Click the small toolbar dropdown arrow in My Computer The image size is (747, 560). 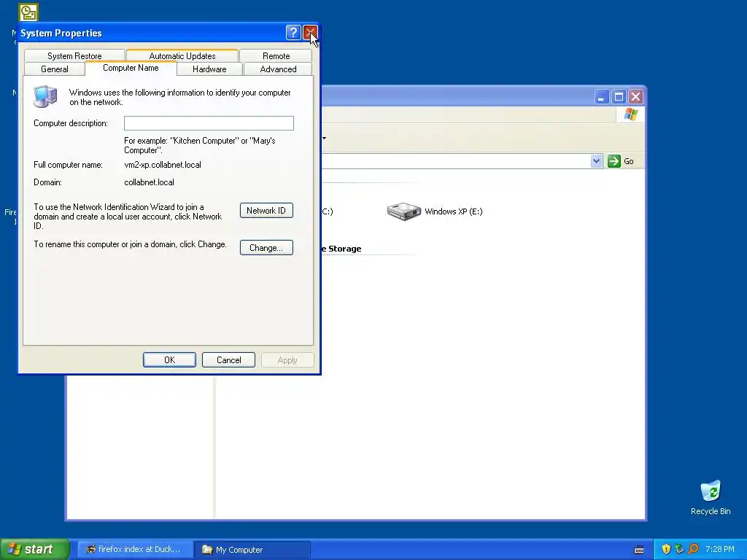coord(325,138)
